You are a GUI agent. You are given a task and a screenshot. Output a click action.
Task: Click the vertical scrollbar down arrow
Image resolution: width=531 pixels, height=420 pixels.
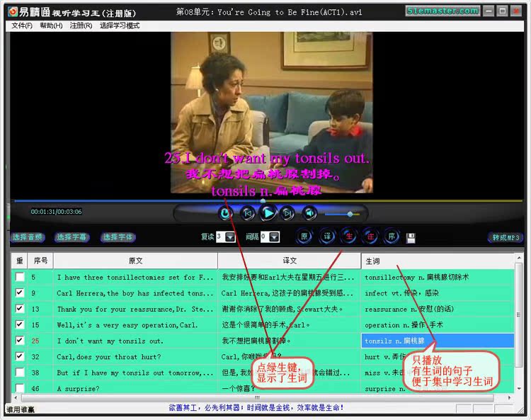(x=519, y=389)
